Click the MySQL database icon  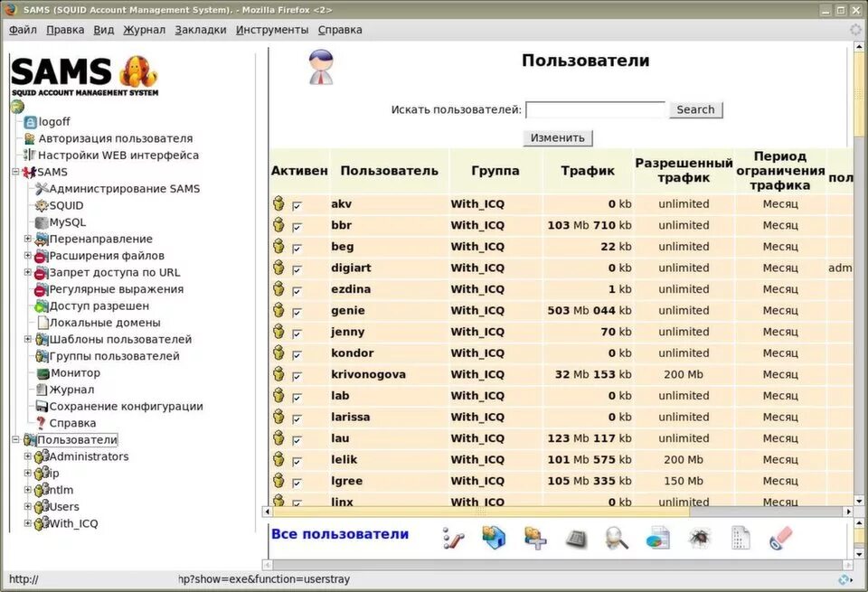[x=42, y=222]
